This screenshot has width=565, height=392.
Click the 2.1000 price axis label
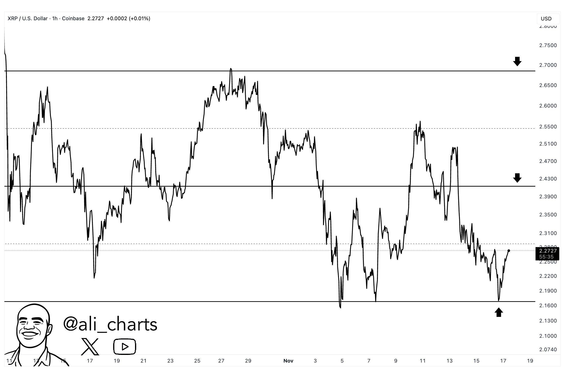coord(548,336)
